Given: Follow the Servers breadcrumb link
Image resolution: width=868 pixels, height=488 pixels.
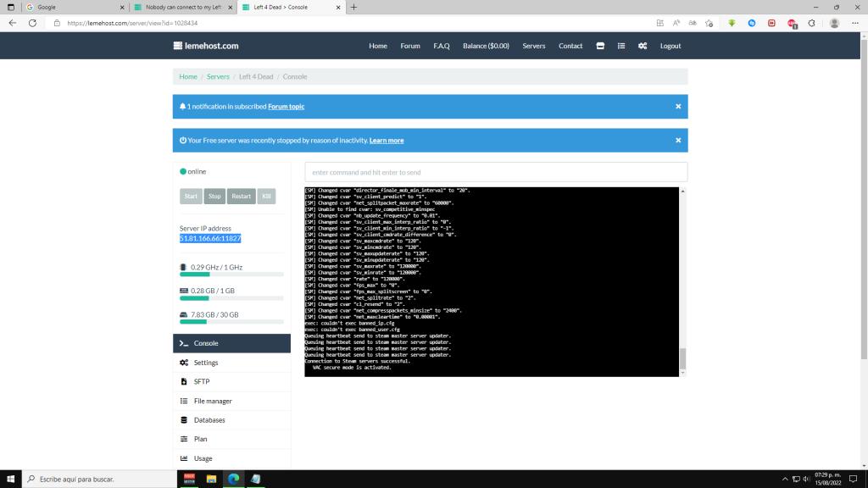Looking at the screenshot, I should (218, 76).
